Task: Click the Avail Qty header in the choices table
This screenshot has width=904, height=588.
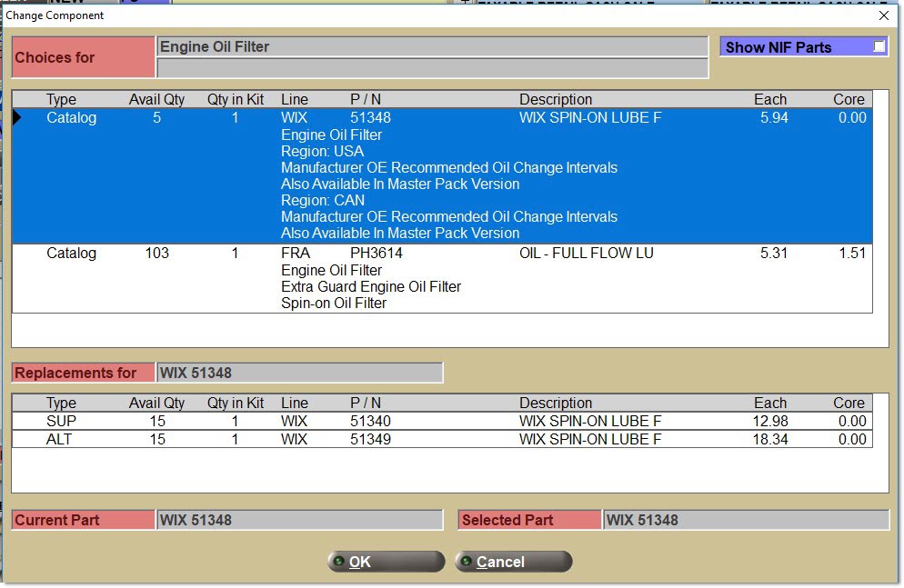Action: 156,100
